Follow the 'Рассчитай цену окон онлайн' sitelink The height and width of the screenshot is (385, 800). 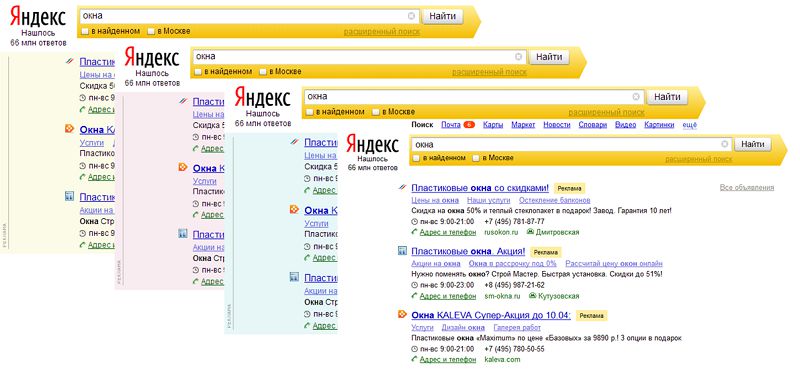[614, 264]
